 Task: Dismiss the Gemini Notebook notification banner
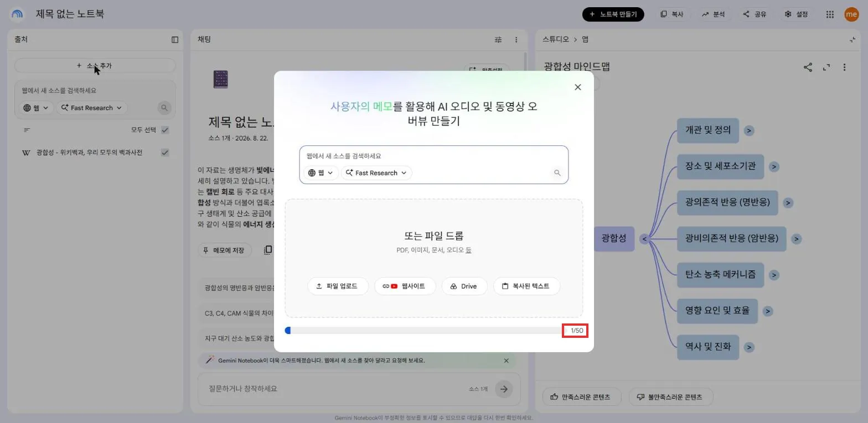(506, 361)
